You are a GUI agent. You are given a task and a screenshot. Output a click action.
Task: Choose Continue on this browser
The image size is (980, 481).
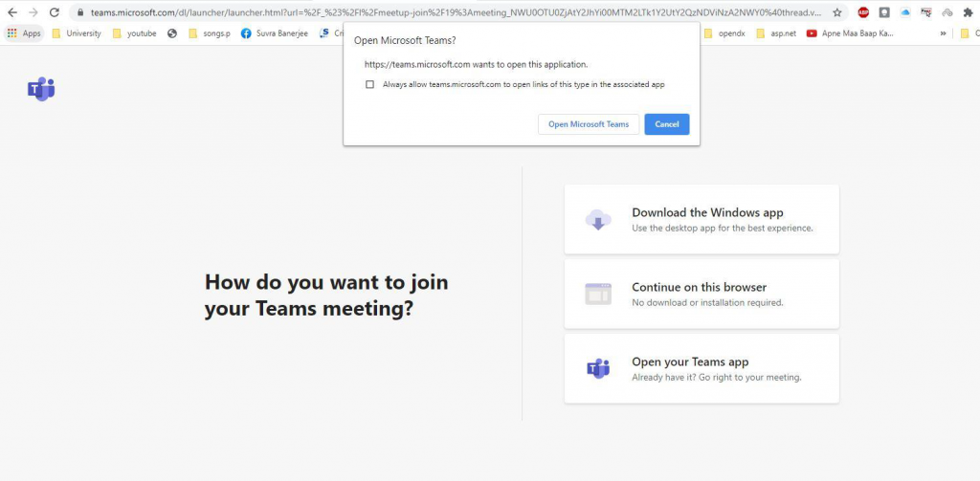[x=701, y=294]
